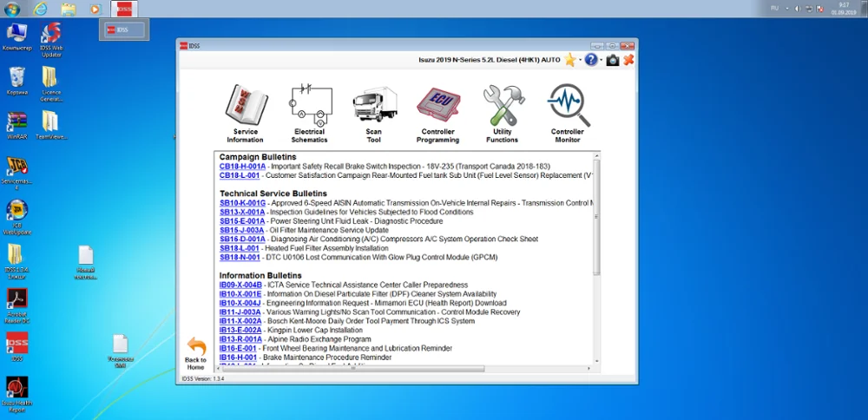Open bulletin IB16-H-001 link
This screenshot has width=868, height=420.
coord(238,358)
